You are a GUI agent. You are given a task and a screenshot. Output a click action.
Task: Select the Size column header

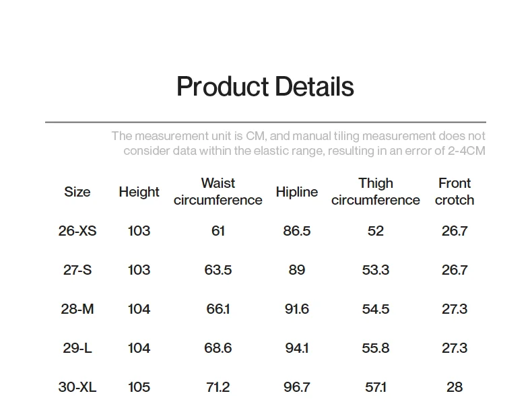pyautogui.click(x=77, y=192)
